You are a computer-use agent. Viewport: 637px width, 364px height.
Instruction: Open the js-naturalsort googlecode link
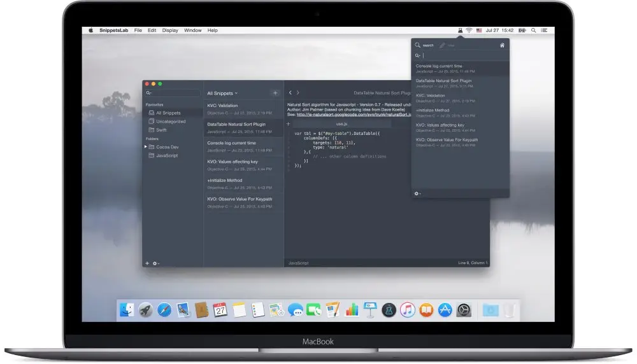click(354, 115)
